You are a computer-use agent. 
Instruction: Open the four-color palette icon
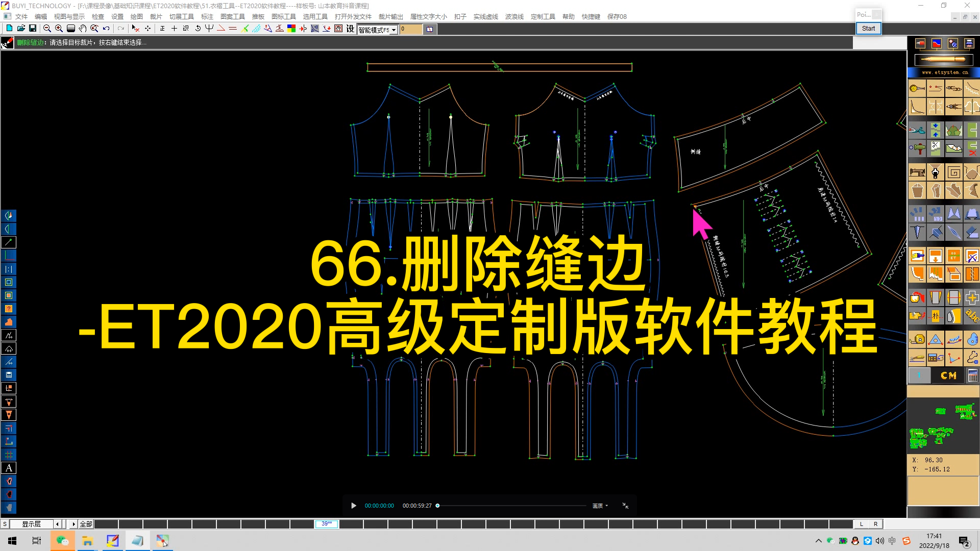point(291,29)
